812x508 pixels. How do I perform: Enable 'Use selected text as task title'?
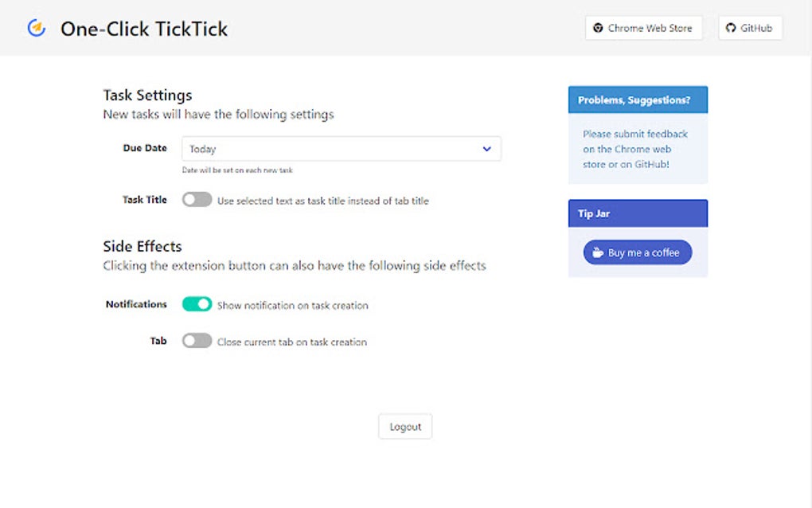click(x=197, y=200)
